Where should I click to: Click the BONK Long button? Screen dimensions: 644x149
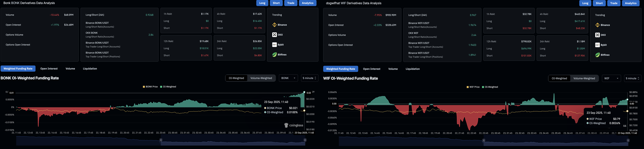262,3
